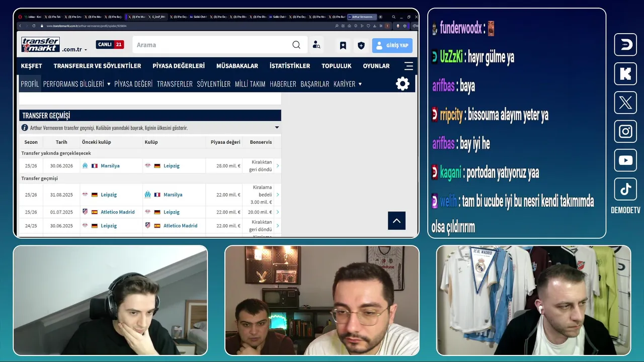Open details chevron for 31.08.2025 transfer
Viewport: 644px width, 362px height.
pos(278,195)
